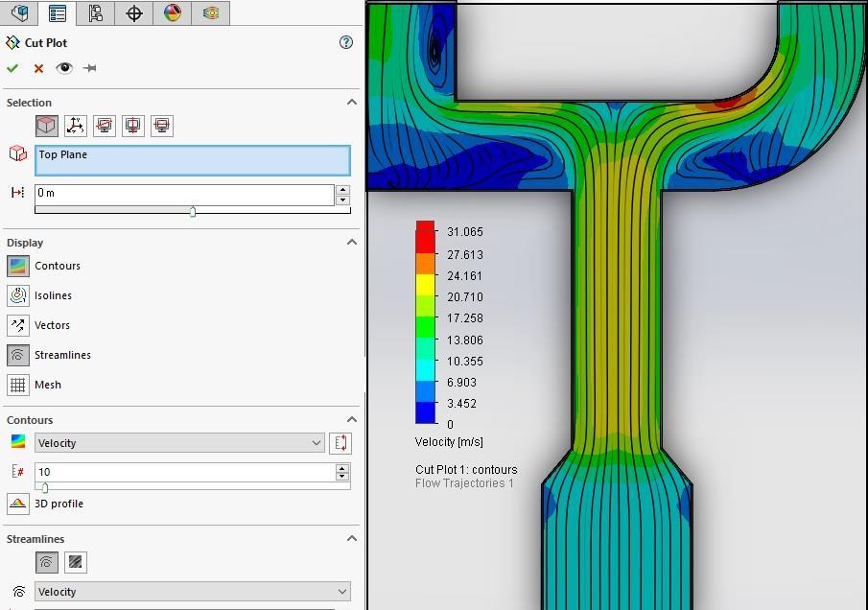
Task: Choose the cube Reference selection mode
Action: 46,126
